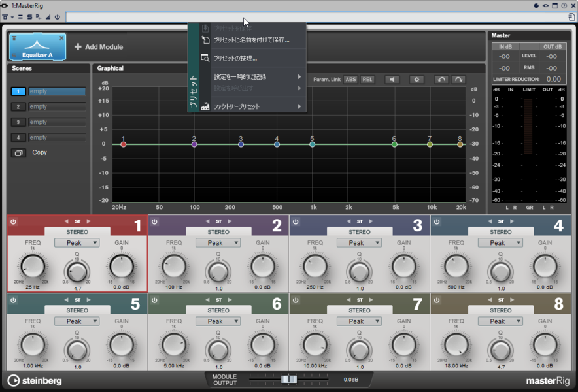Toggle band 8 power button
This screenshot has width=578, height=392.
click(437, 301)
